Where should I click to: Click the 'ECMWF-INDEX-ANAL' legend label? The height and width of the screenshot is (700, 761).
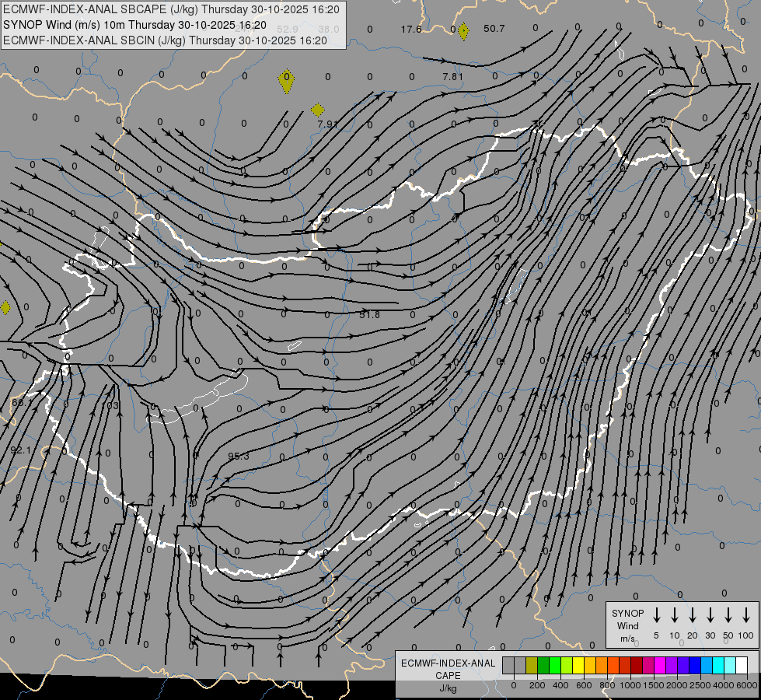click(x=448, y=663)
